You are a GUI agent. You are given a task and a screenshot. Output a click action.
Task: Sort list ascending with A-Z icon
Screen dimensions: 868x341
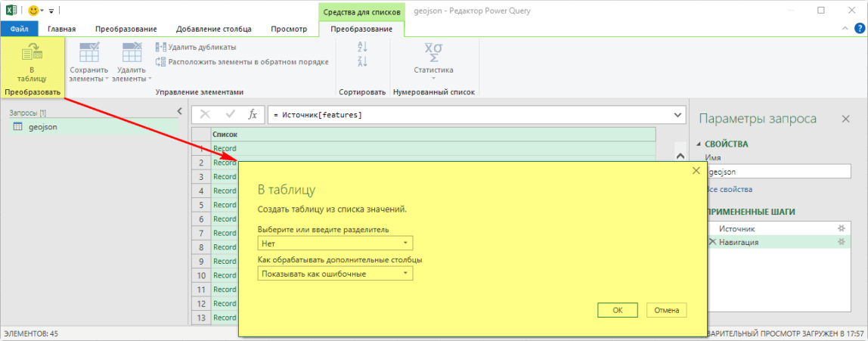tap(361, 47)
